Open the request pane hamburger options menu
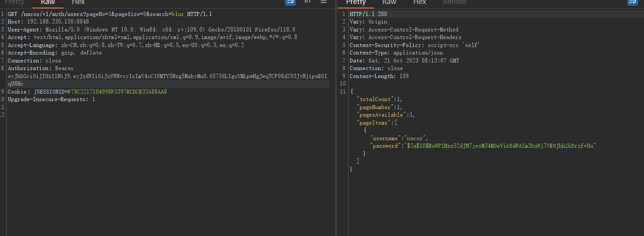 324,2
